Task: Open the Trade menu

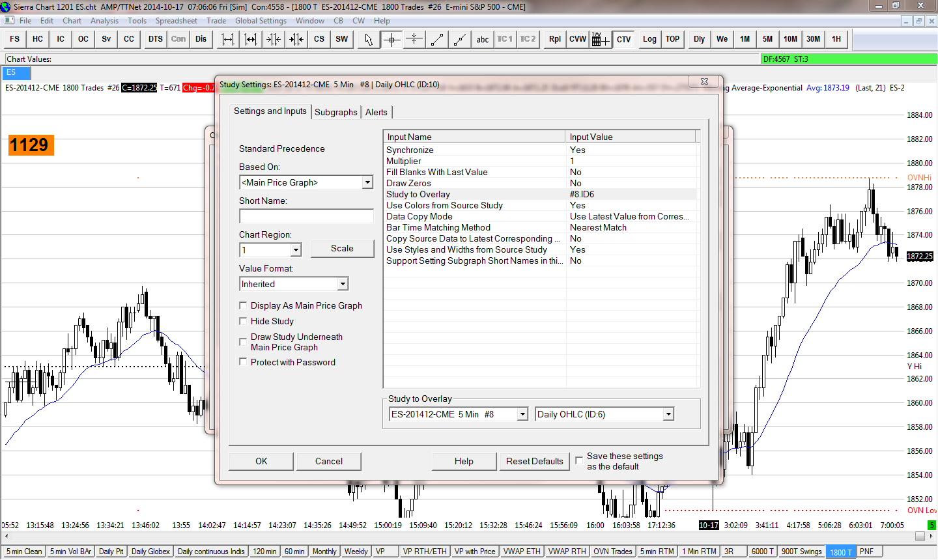Action: pyautogui.click(x=216, y=21)
